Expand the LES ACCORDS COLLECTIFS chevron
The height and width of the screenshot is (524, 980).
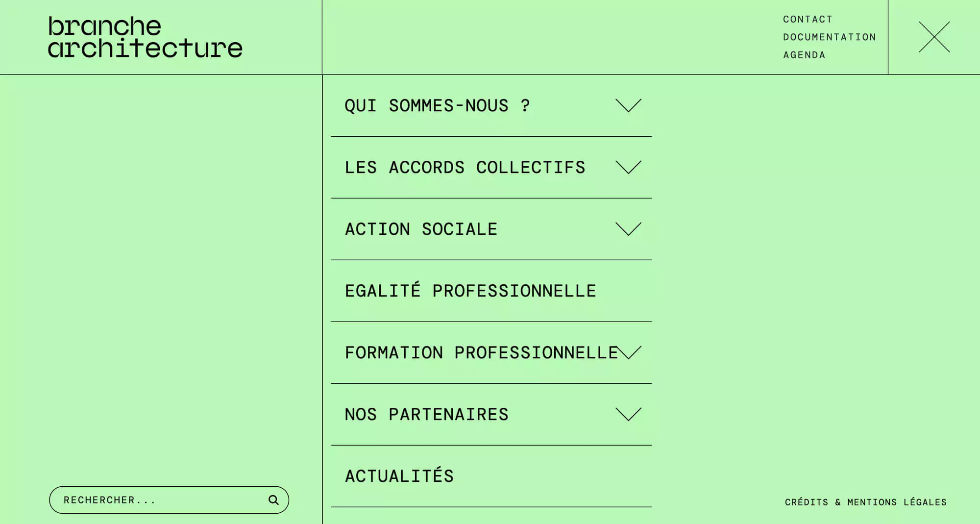coord(629,167)
